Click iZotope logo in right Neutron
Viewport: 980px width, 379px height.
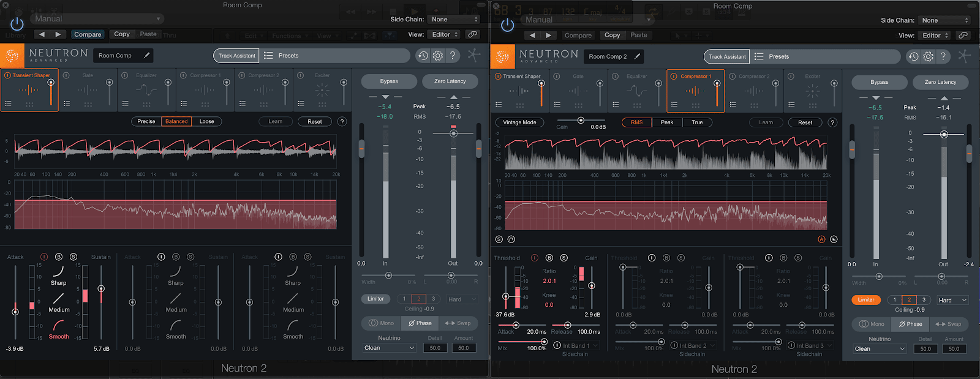coord(503,57)
